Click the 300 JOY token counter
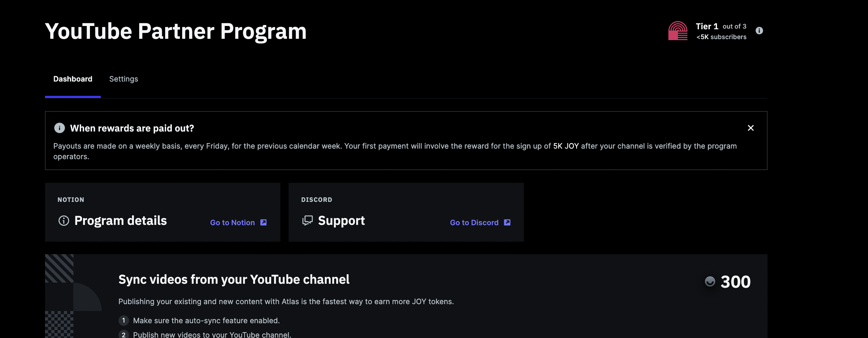The width and height of the screenshot is (868, 338). [735, 282]
